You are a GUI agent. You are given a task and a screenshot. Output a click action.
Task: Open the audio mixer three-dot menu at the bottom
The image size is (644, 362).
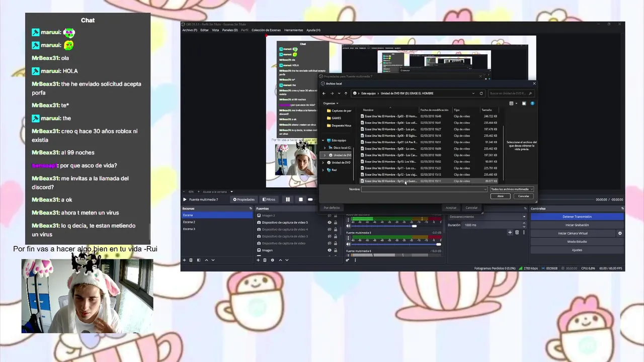coord(355,260)
